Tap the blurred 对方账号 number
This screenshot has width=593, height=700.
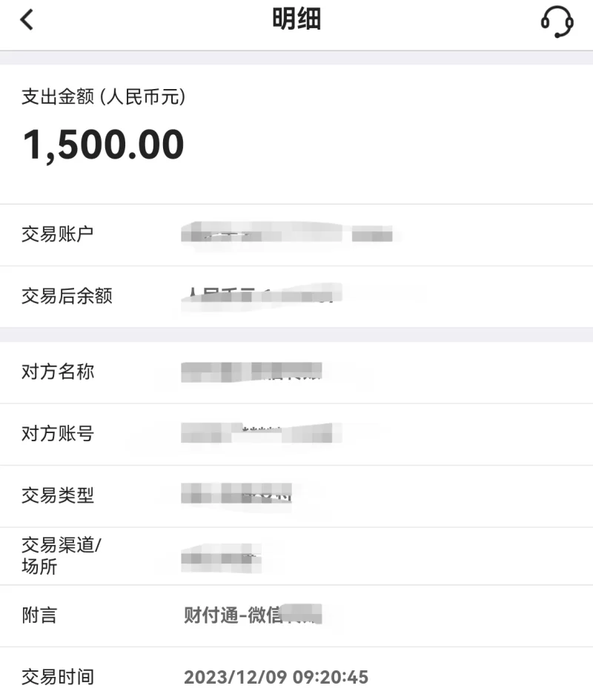[x=261, y=433]
